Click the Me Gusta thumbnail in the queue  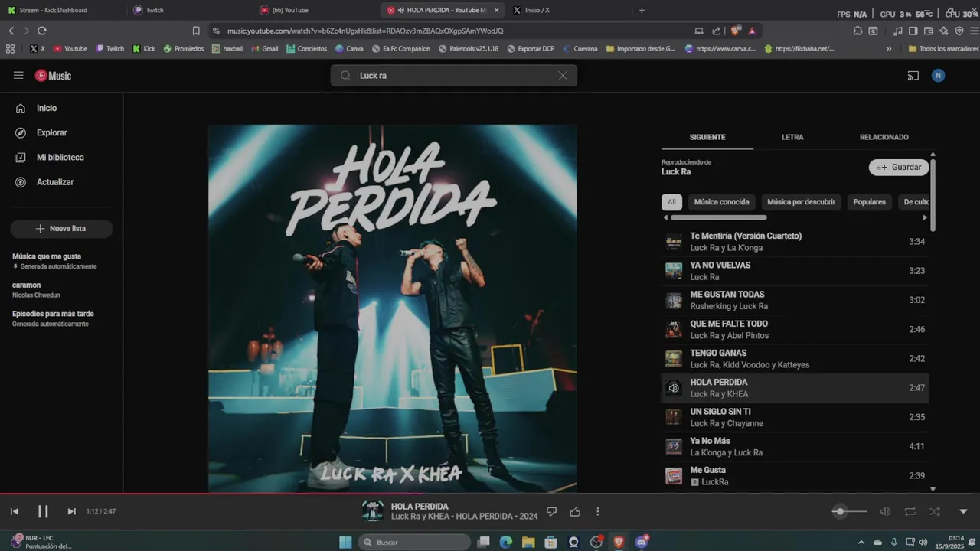tap(674, 476)
